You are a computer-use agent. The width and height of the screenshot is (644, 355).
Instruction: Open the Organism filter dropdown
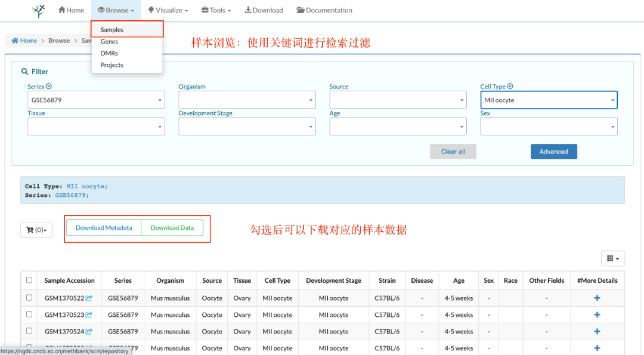pos(247,100)
